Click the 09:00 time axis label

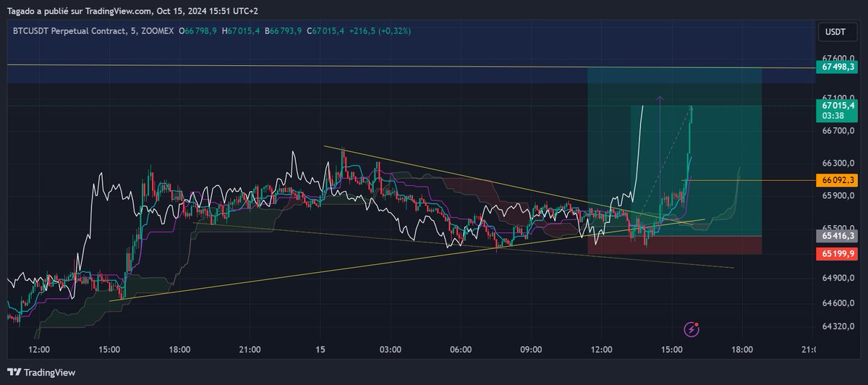531,350
